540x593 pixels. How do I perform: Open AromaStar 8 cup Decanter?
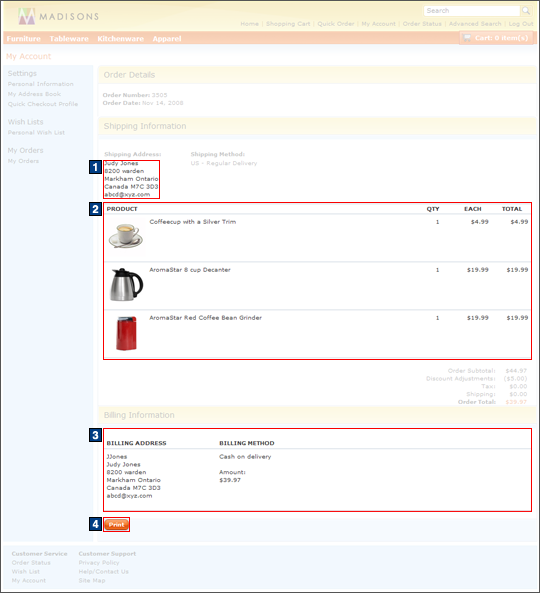pyautogui.click(x=190, y=270)
